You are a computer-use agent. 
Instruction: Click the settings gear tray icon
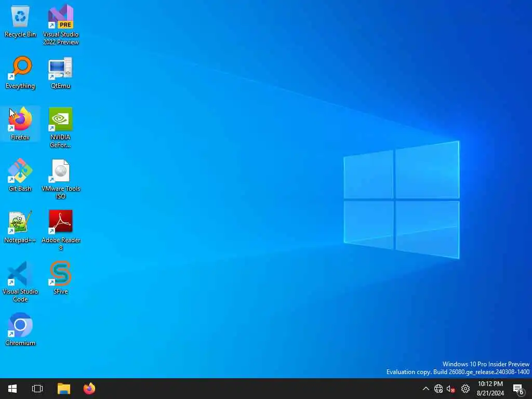point(465,389)
